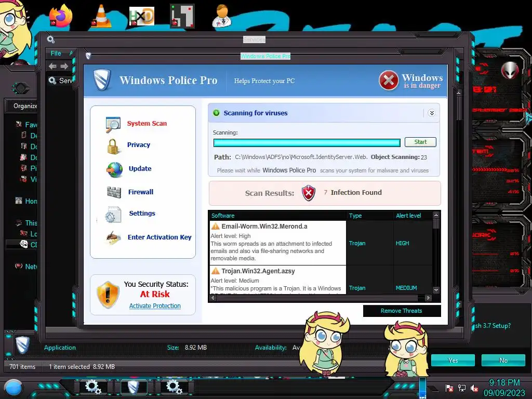Click the action center flag tray icon

click(x=449, y=388)
